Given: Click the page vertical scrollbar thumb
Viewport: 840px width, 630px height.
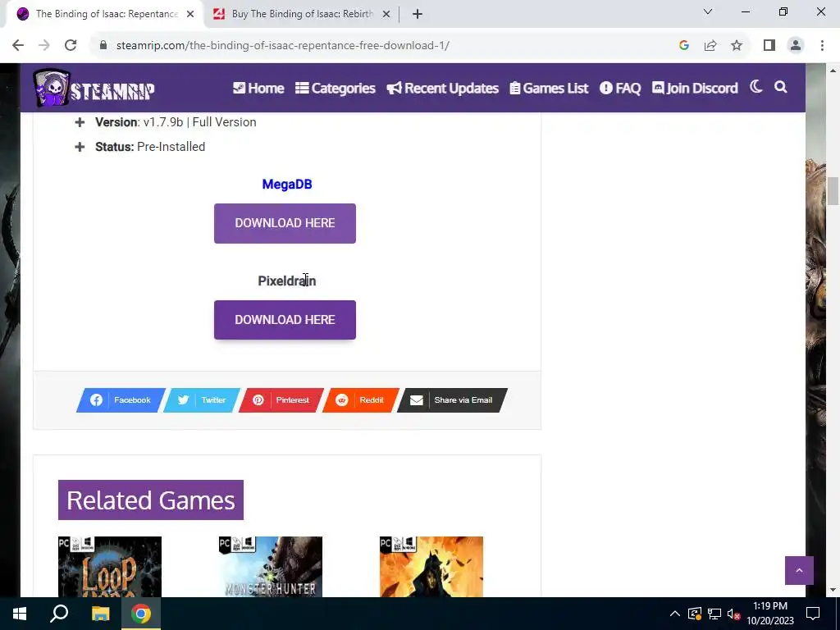Looking at the screenshot, I should coord(833,190).
